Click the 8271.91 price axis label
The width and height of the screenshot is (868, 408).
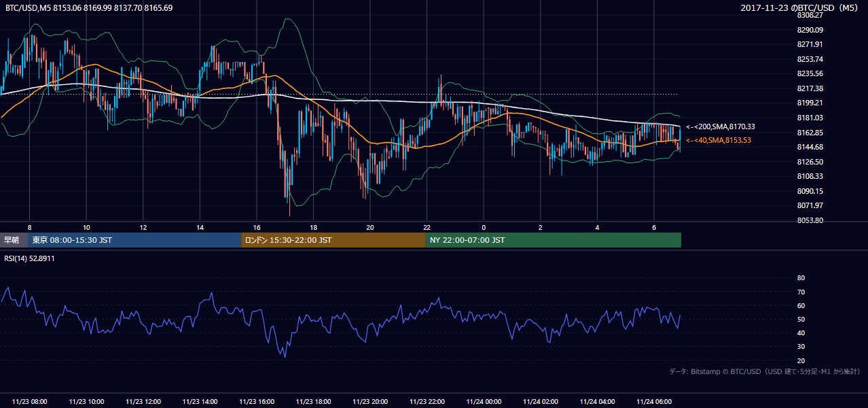click(810, 44)
